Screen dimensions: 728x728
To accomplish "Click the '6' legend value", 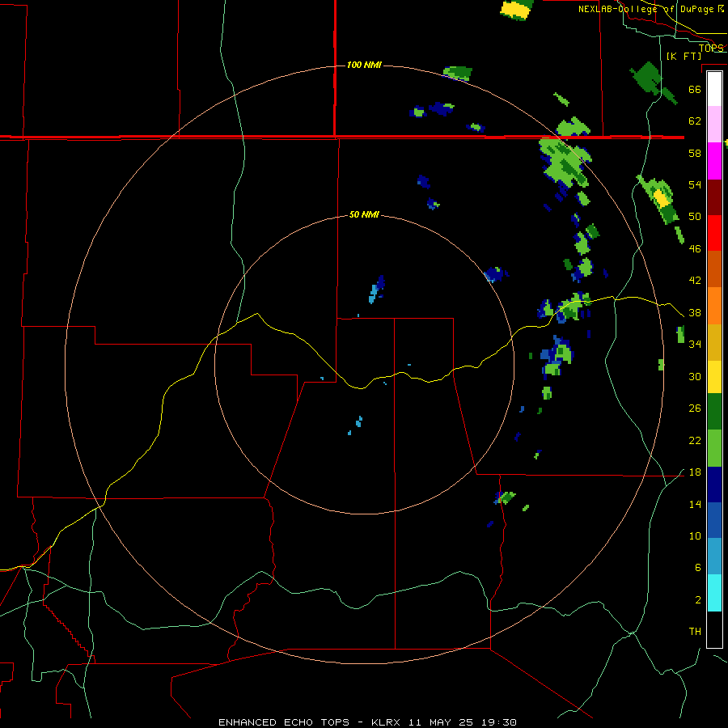I will [697, 568].
